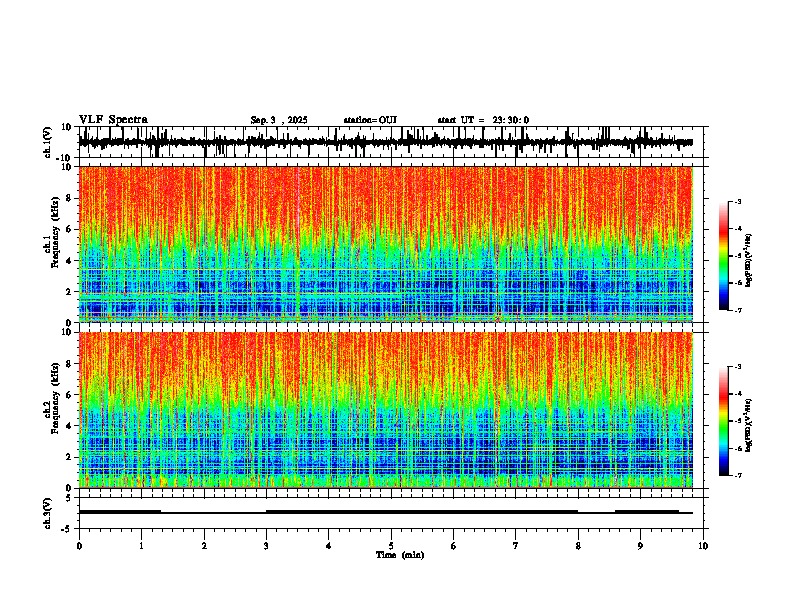Screen dimensions: 792x612
Task: Click time axis tick label 8
Action: click(x=578, y=546)
